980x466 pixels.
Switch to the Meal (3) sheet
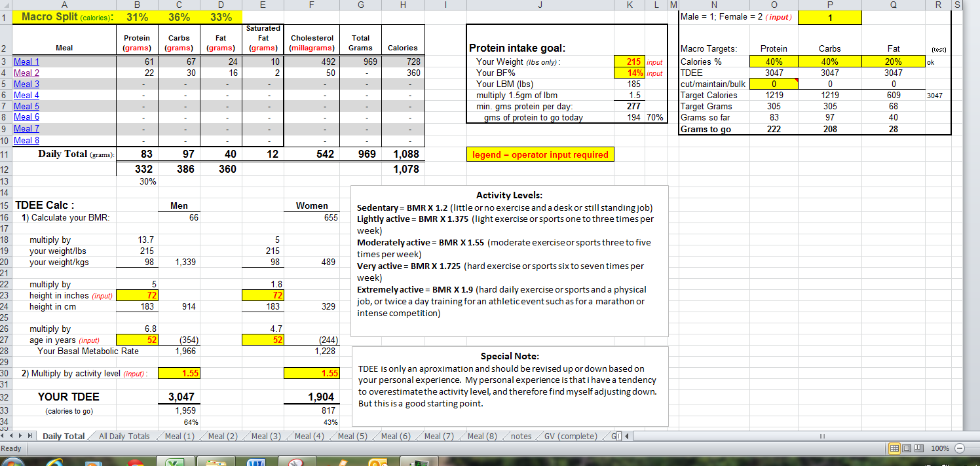click(266, 437)
